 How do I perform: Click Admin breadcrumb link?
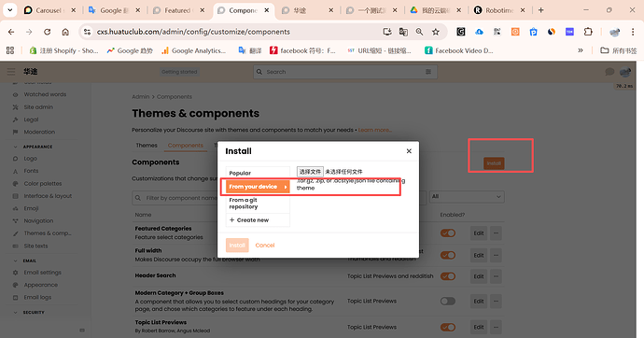[x=140, y=97]
